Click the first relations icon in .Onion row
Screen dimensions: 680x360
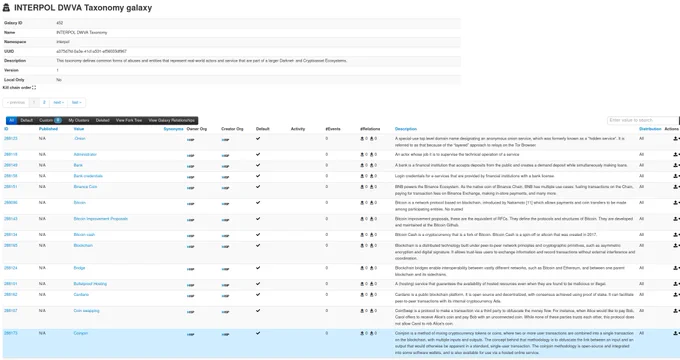(362, 139)
